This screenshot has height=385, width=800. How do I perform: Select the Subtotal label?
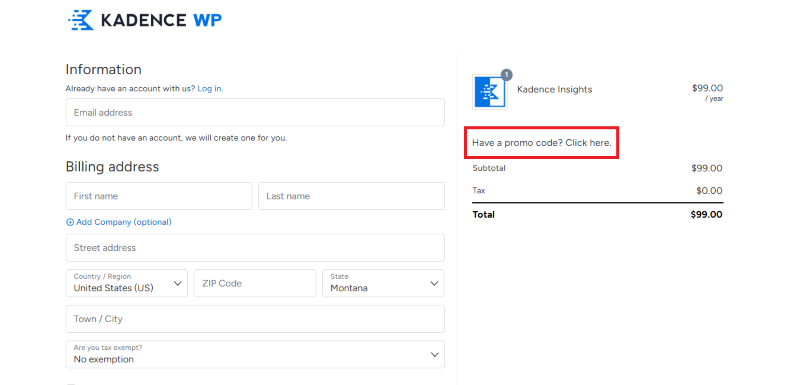coord(489,168)
